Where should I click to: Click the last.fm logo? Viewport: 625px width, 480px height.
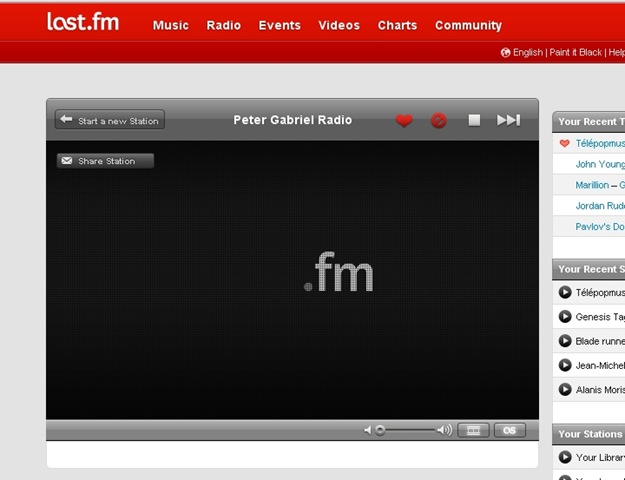point(83,22)
